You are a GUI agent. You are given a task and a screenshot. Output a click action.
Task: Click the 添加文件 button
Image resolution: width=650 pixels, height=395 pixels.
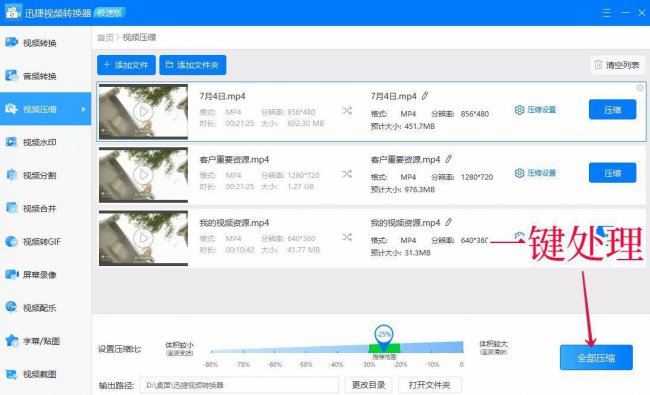point(126,65)
